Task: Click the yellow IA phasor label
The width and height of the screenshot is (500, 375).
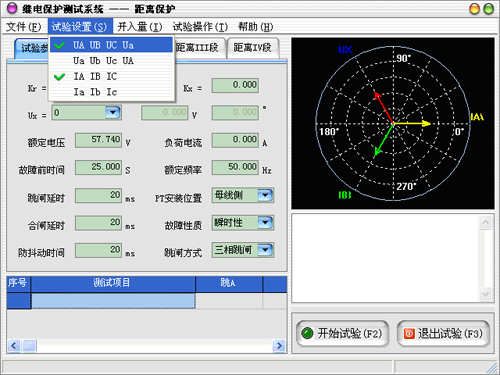Action: [x=477, y=117]
